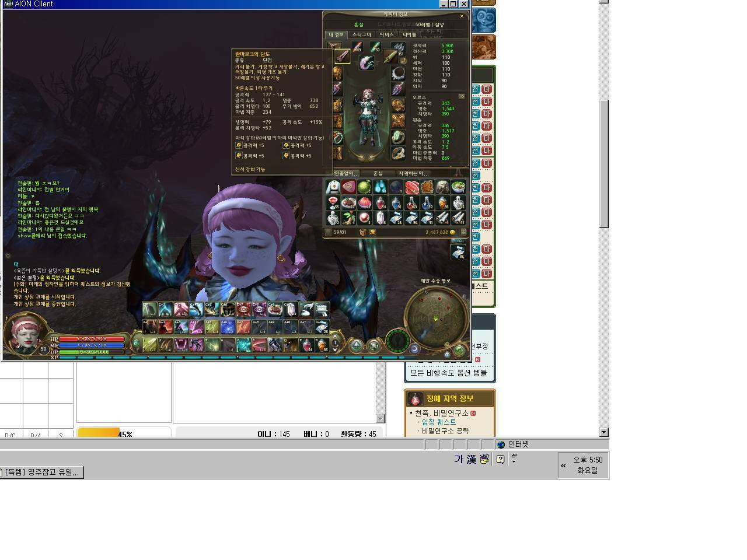747x560 pixels.
Task: Click the 비밀연구소 공략 link
Action: click(445, 431)
